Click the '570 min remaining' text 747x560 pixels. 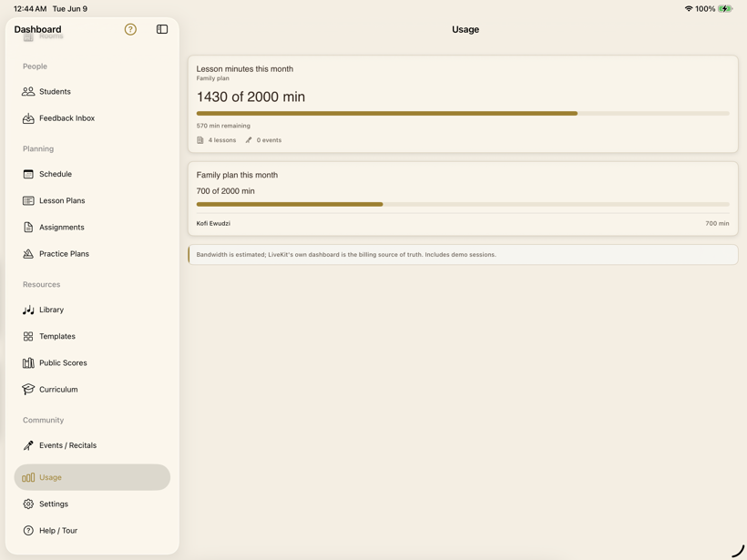pos(223,126)
